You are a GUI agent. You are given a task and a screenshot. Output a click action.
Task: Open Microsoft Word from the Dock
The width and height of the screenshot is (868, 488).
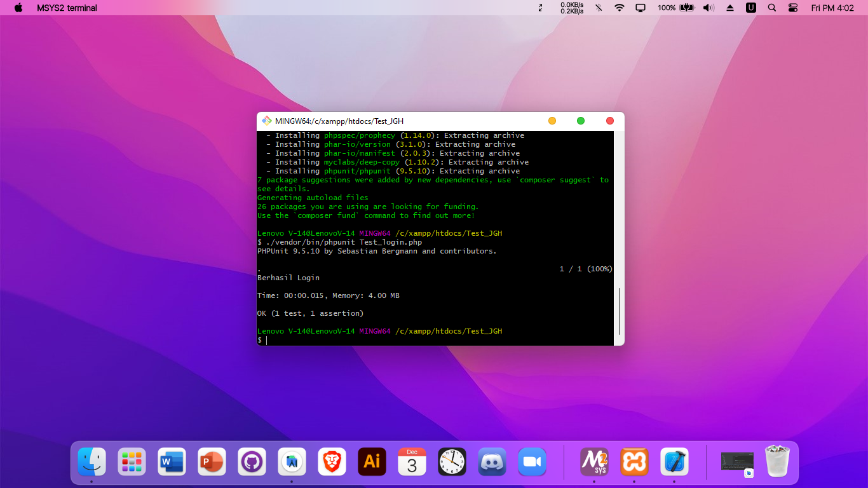(x=172, y=462)
